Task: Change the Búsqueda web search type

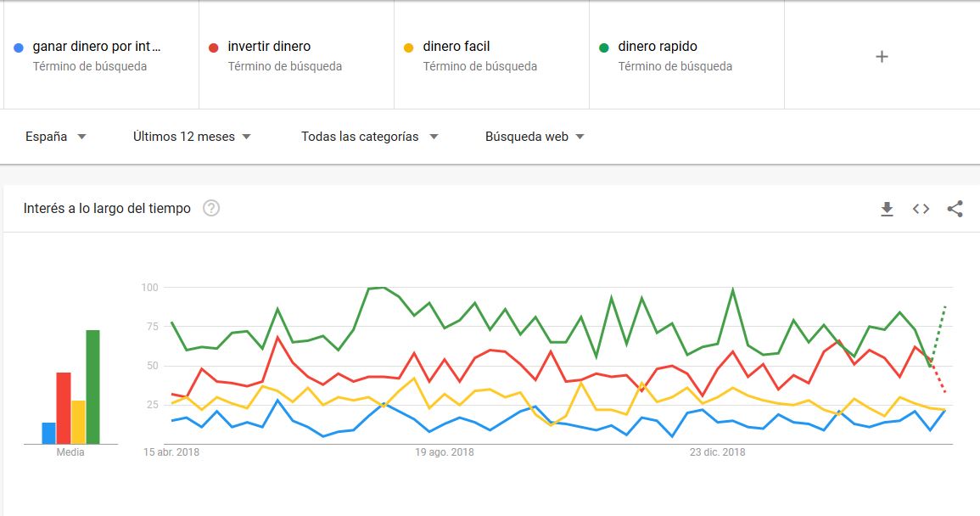Action: coord(535,137)
